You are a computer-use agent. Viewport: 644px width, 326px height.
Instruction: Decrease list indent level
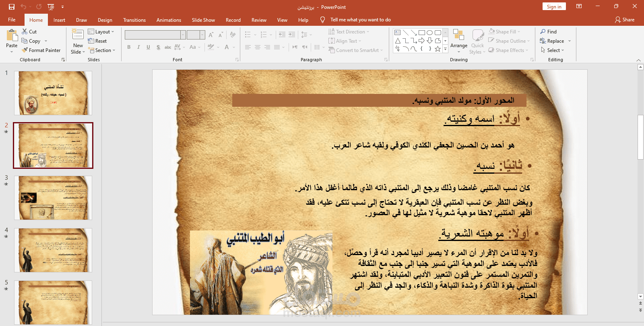(x=282, y=35)
